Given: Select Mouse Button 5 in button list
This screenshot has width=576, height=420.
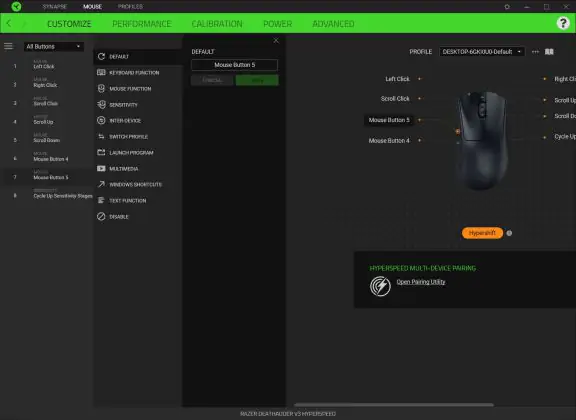Looking at the screenshot, I should pyautogui.click(x=47, y=176).
